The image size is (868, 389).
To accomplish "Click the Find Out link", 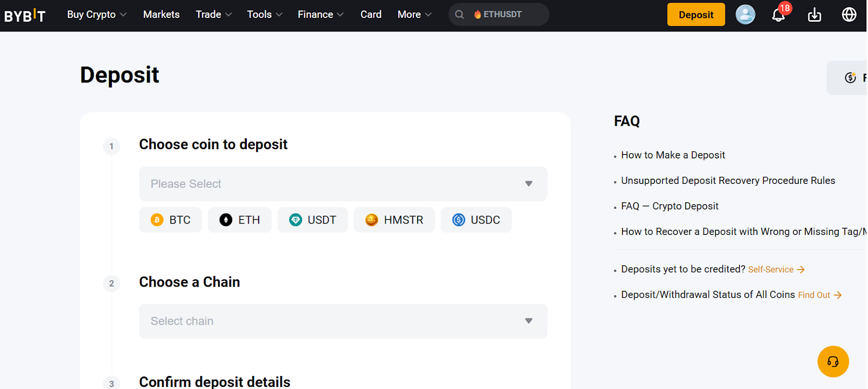I will point(819,295).
